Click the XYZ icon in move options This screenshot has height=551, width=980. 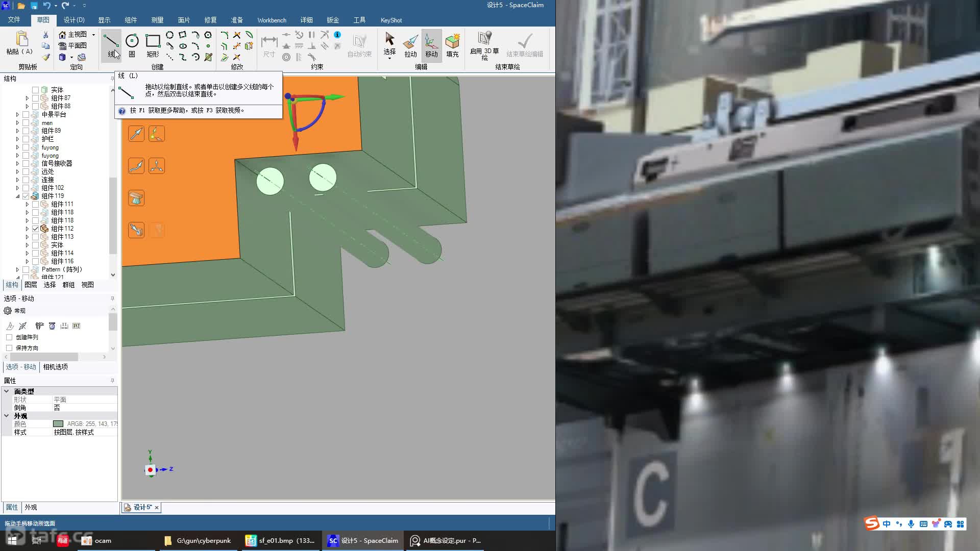(76, 325)
